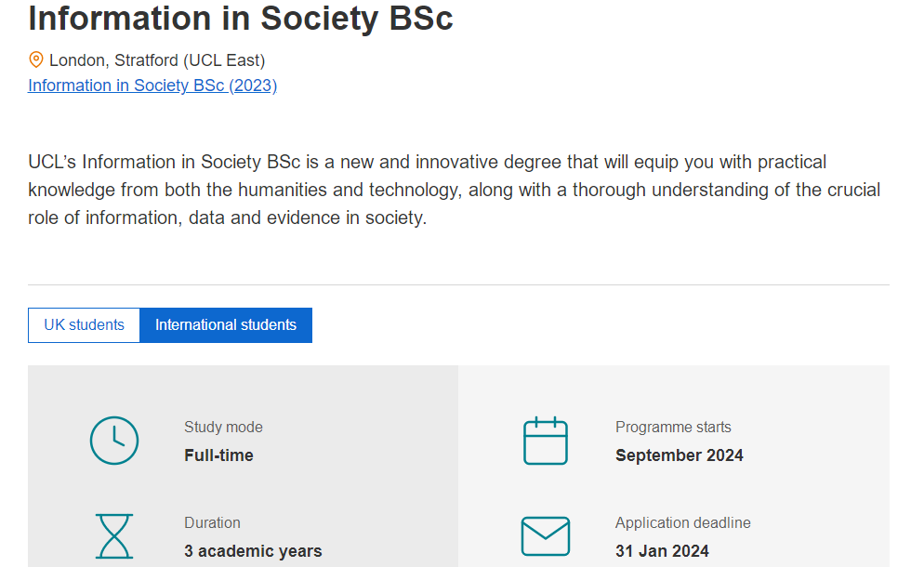Click the 31 Jan 2024 deadline text
This screenshot has height=567, width=924.
coord(662,551)
